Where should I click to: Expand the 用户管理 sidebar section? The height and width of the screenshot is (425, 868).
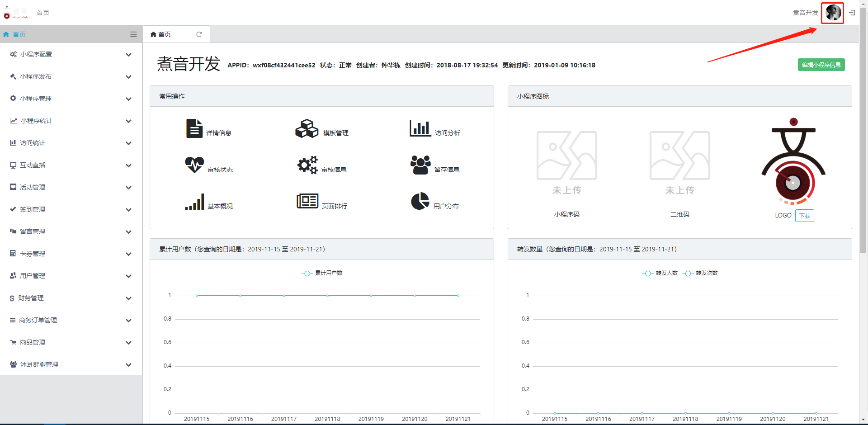71,276
